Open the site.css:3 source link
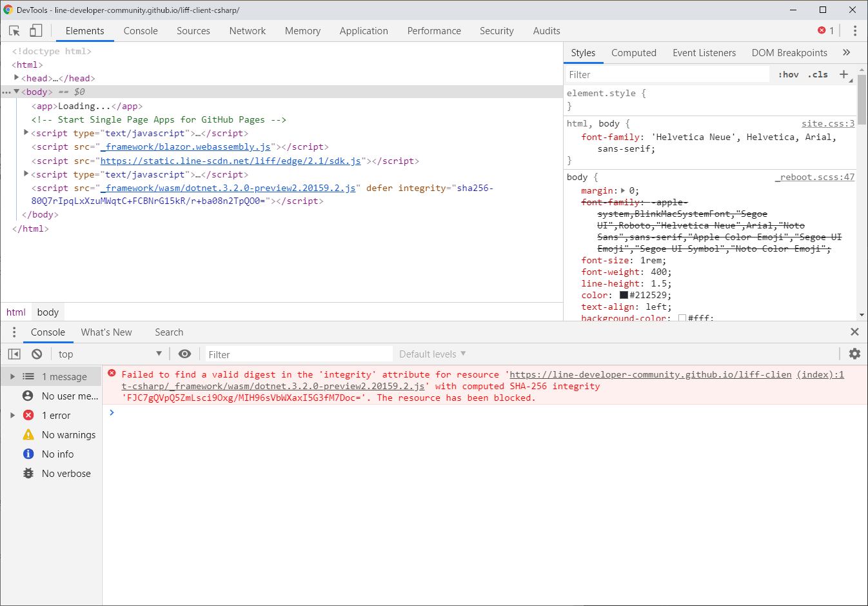Screen dimensions: 868x606 click(828, 123)
